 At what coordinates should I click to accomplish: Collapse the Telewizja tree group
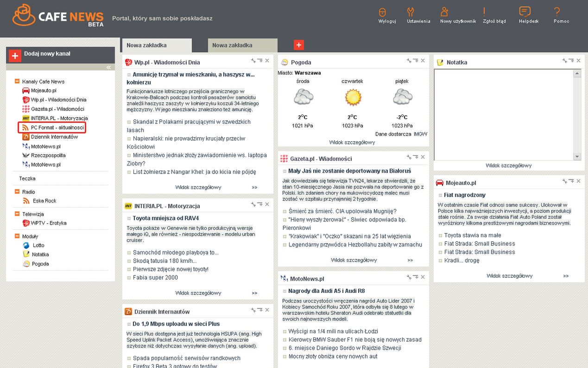pos(17,214)
